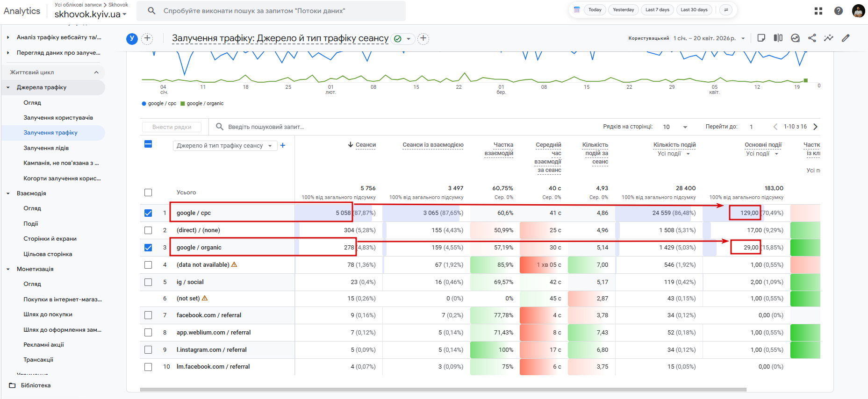The width and height of the screenshot is (868, 399).
Task: Check the (direct) / (none) row checkbox
Action: [148, 230]
